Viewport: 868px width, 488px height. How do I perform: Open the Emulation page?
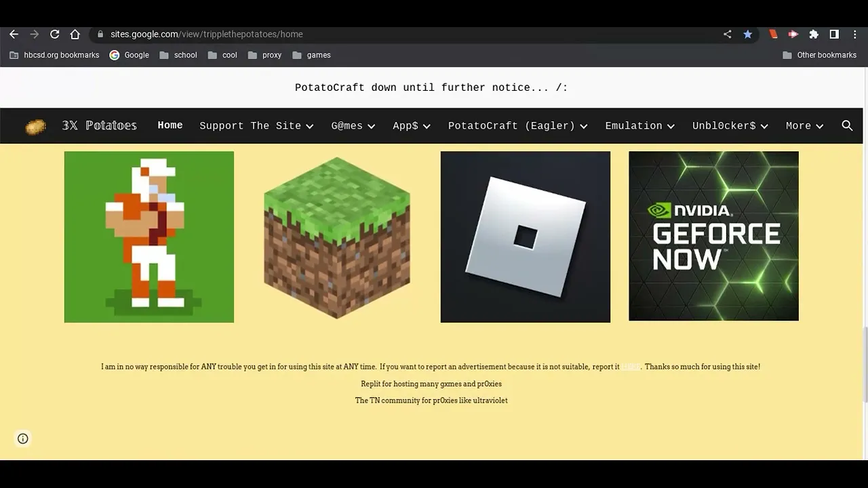tap(633, 126)
